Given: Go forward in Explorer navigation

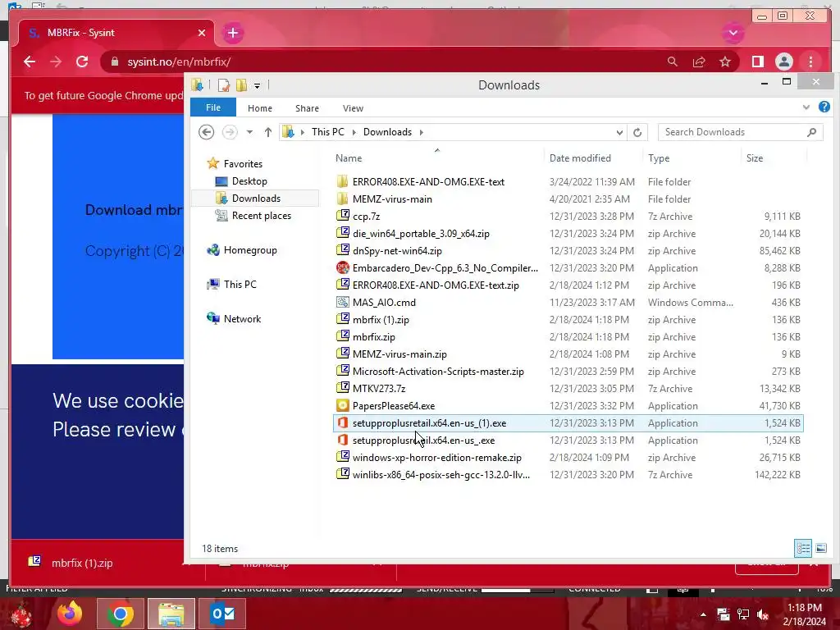Looking at the screenshot, I should tap(230, 132).
